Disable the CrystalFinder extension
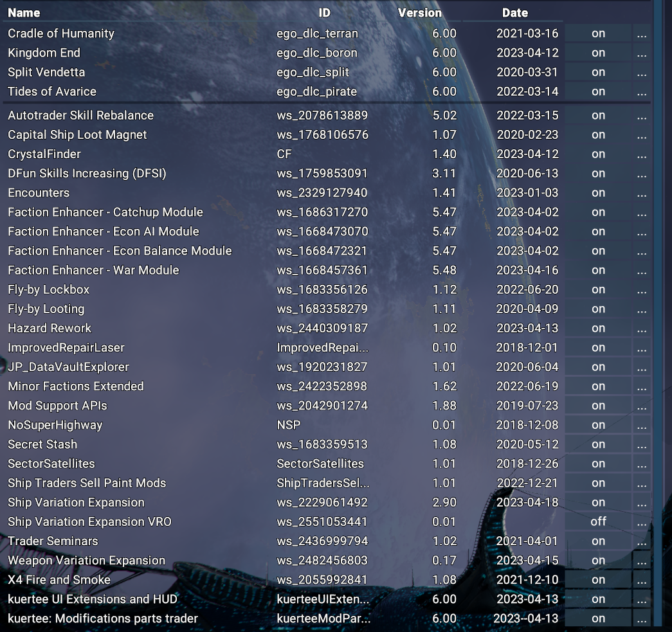The width and height of the screenshot is (672, 632). tap(598, 154)
